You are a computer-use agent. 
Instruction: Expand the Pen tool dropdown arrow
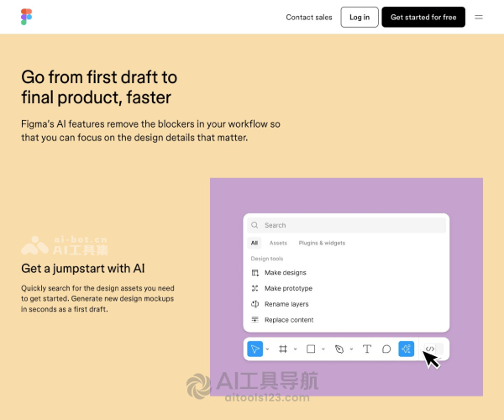(352, 349)
